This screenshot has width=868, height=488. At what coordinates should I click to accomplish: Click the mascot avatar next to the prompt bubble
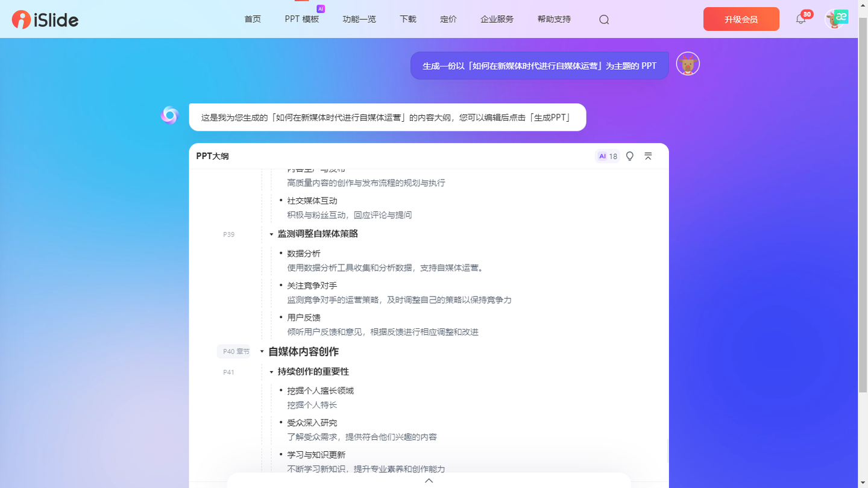[687, 63]
